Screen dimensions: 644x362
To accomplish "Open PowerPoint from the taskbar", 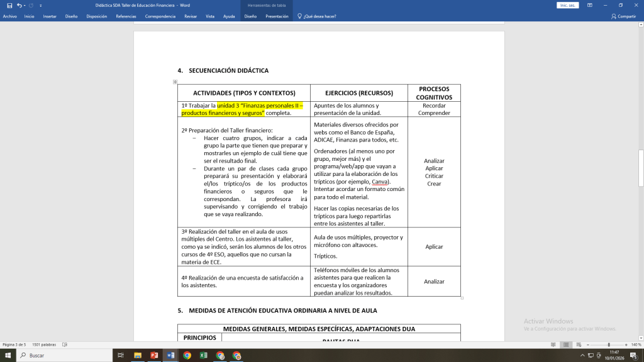I will point(153,356).
